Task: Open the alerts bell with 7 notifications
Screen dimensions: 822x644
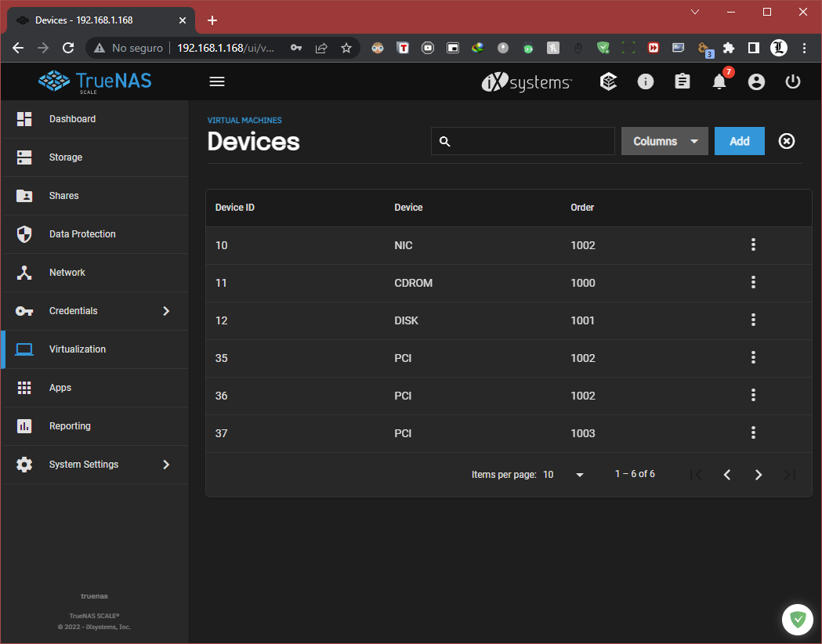Action: [x=720, y=81]
